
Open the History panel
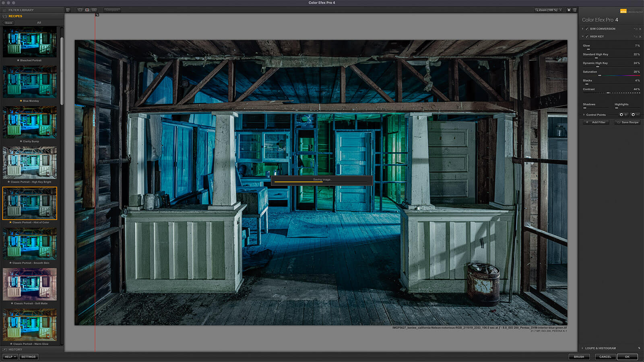(x=15, y=350)
